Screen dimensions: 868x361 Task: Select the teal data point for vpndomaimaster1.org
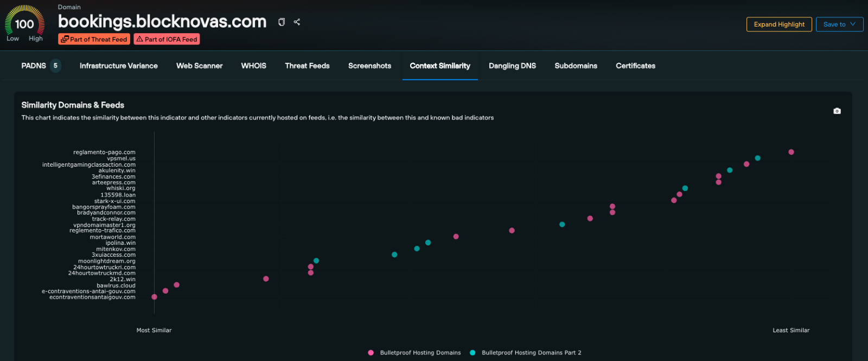pos(562,225)
